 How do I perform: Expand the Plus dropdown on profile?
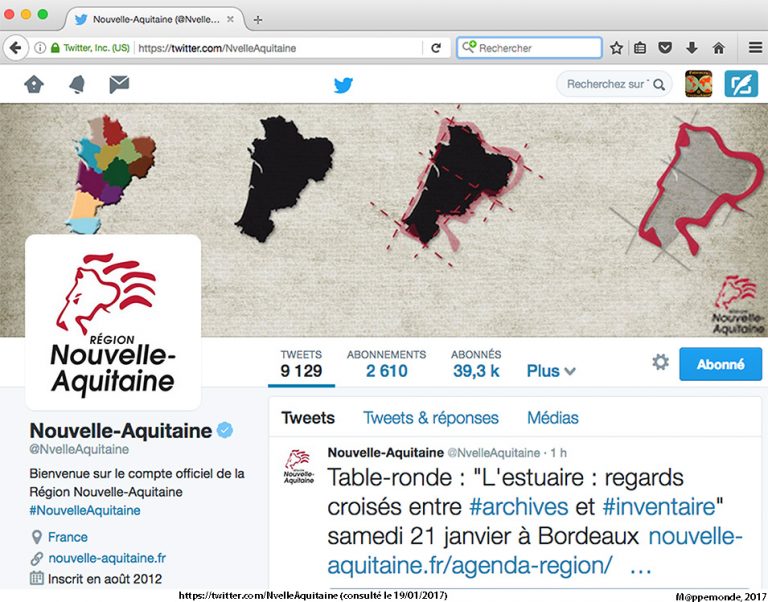pos(551,371)
